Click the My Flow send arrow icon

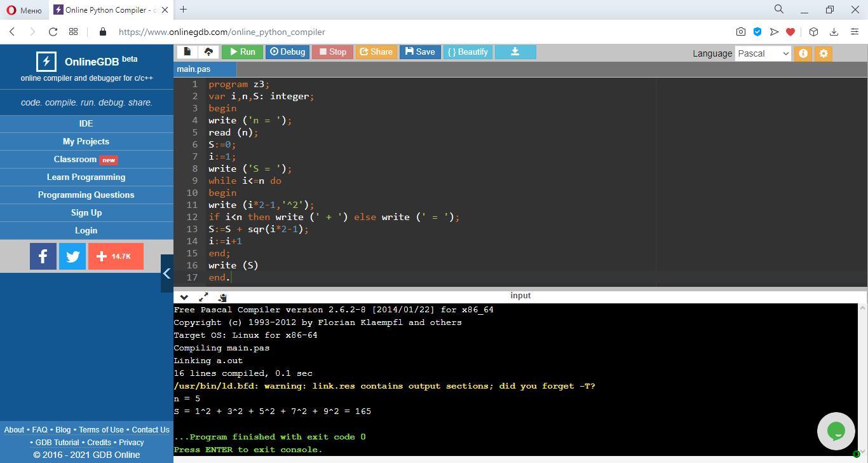774,32
